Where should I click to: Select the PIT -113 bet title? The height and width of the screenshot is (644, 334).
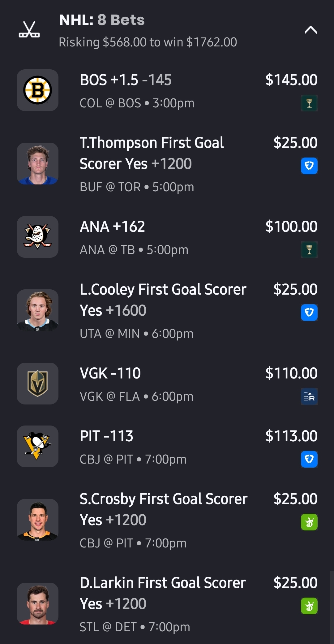(106, 436)
